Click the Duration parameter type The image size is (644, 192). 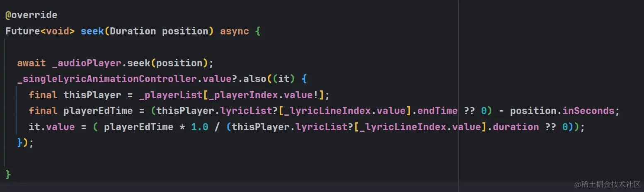133,31
